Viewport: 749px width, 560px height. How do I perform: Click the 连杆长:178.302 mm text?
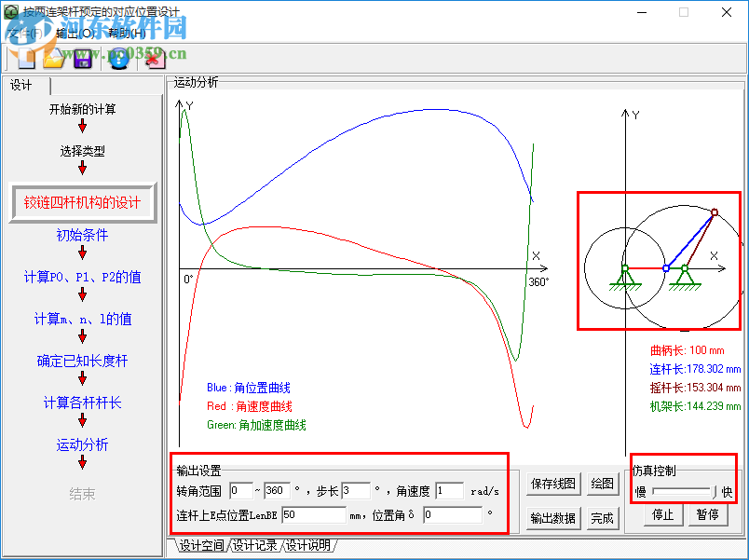click(x=695, y=369)
